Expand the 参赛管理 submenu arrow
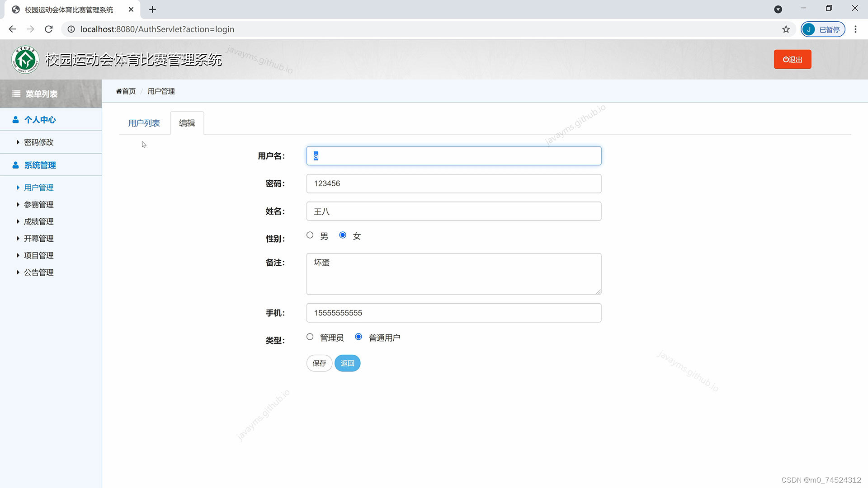The height and width of the screenshot is (488, 868). (x=18, y=204)
